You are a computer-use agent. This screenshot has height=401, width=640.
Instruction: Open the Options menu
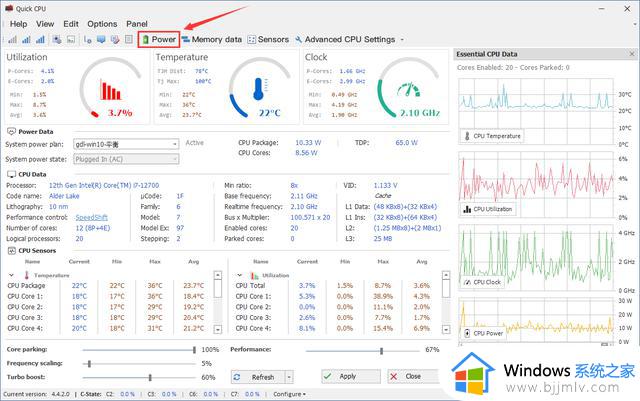102,24
